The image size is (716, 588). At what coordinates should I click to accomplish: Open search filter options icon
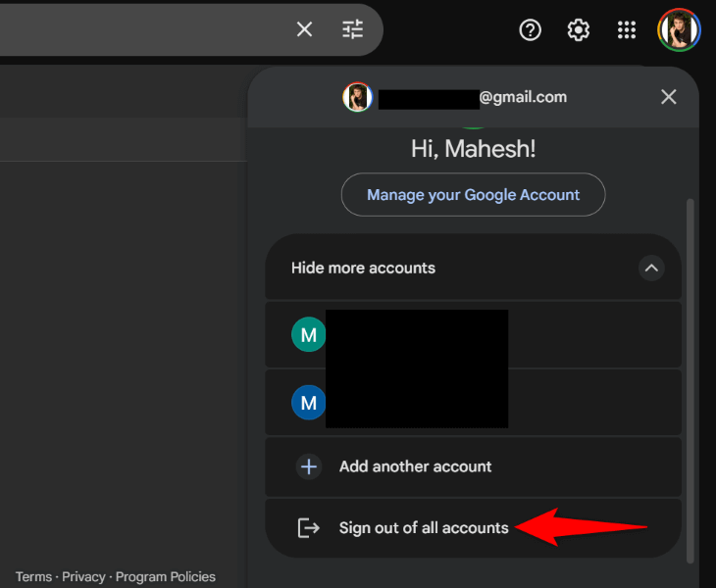pyautogui.click(x=352, y=29)
